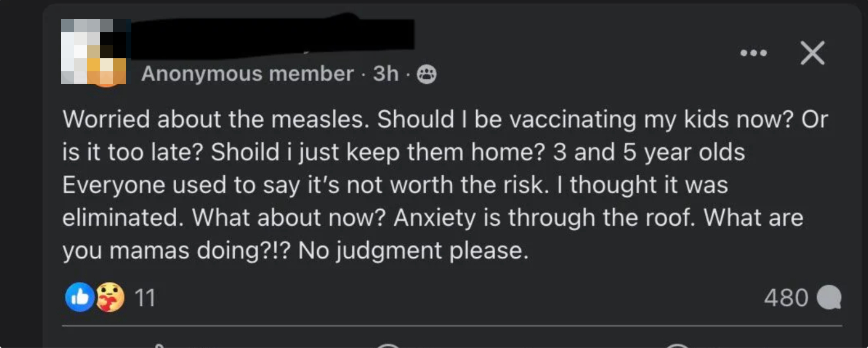This screenshot has width=868, height=348.
Task: Click the text "Worried about the measles."
Action: coord(216,119)
